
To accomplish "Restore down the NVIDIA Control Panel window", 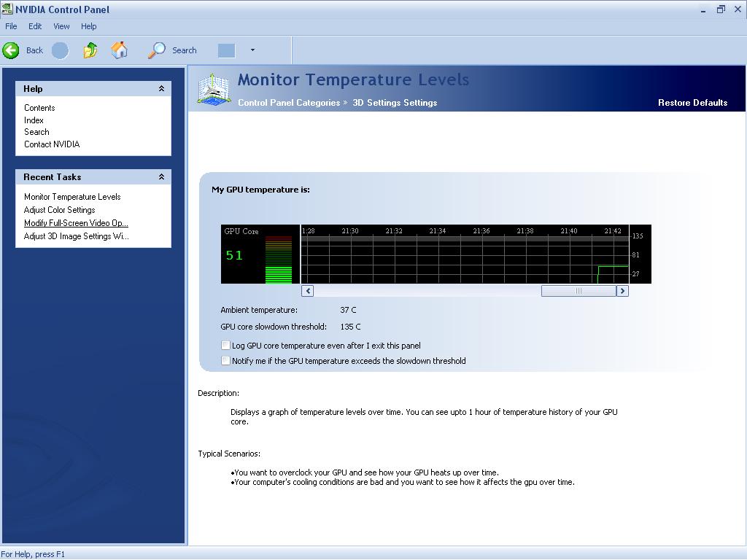I will pos(721,9).
